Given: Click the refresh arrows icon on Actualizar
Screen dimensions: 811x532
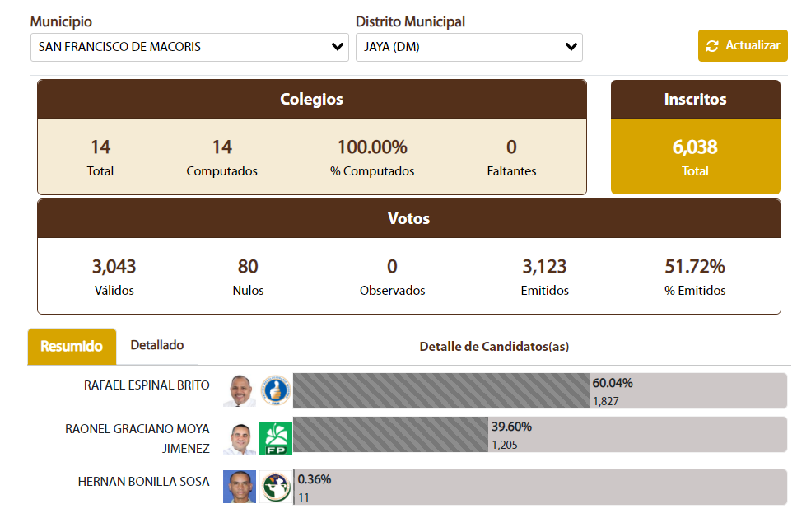Looking at the screenshot, I should click(712, 46).
